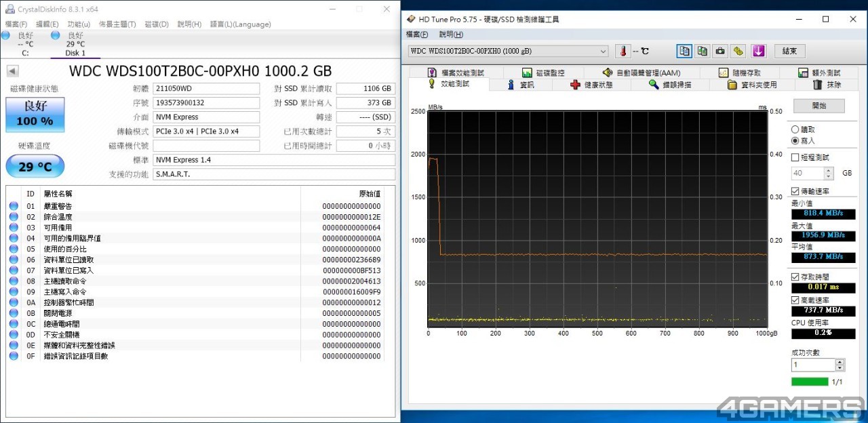Open the WDC WDS100T2B0C drive selection dropdown
The width and height of the screenshot is (868, 423).
click(509, 51)
